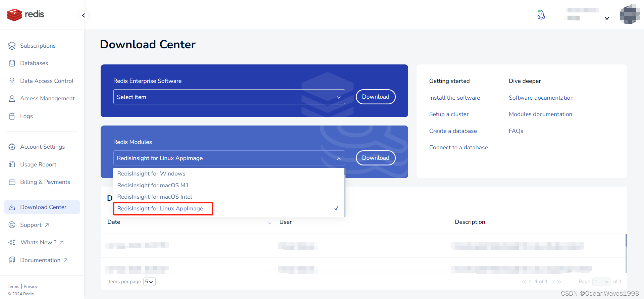Open Software documentation link
The image size is (644, 299).
pyautogui.click(x=541, y=98)
